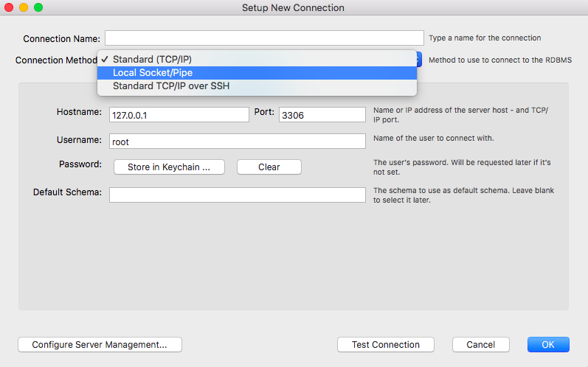Click the Store in Keychain button
This screenshot has width=588, height=367.
169,167
